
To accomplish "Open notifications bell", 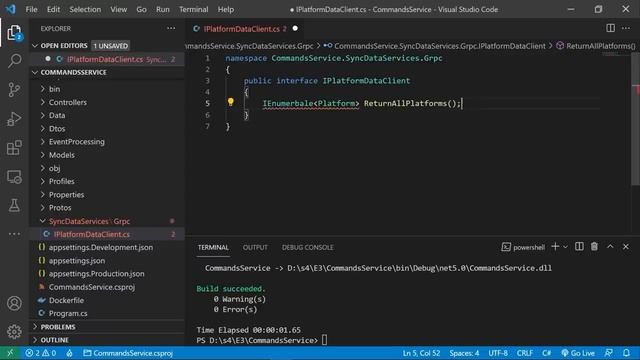I will coord(626,353).
